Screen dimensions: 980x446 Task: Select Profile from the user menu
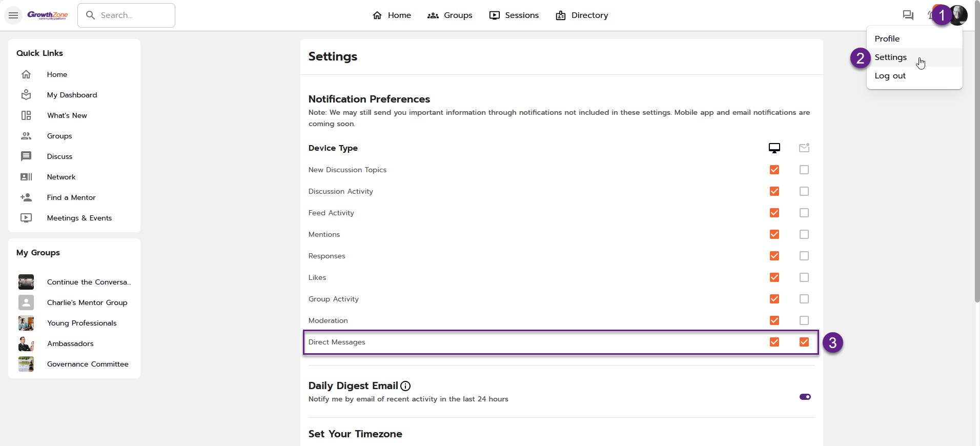(887, 39)
